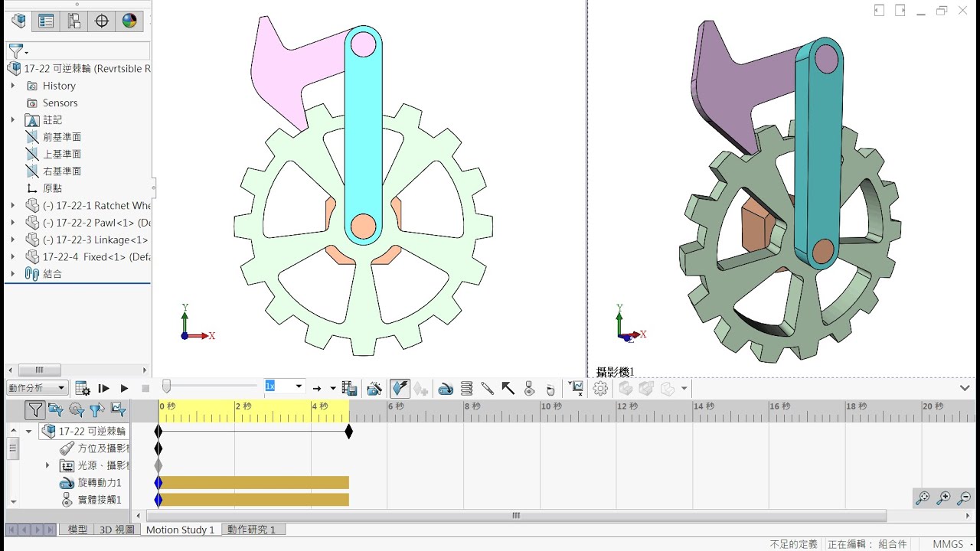Screen dimensions: 980x551
Task: Select the end keyframe diamond marker
Action: (349, 432)
